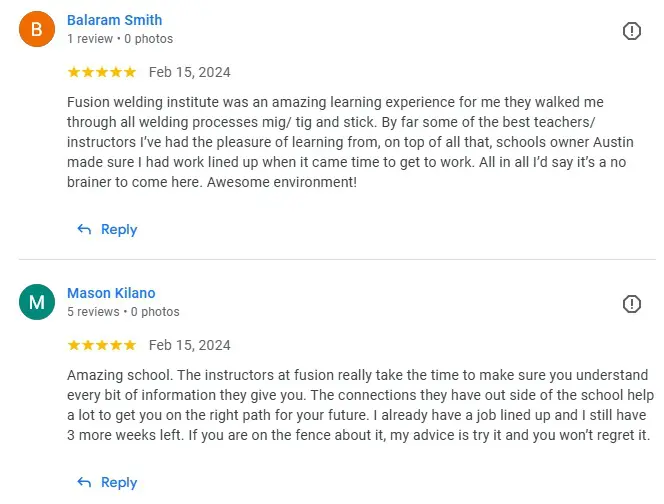Image resolution: width=664 pixels, height=504 pixels.
Task: Open Mason Kilano's reviewer profile name link
Action: (111, 293)
